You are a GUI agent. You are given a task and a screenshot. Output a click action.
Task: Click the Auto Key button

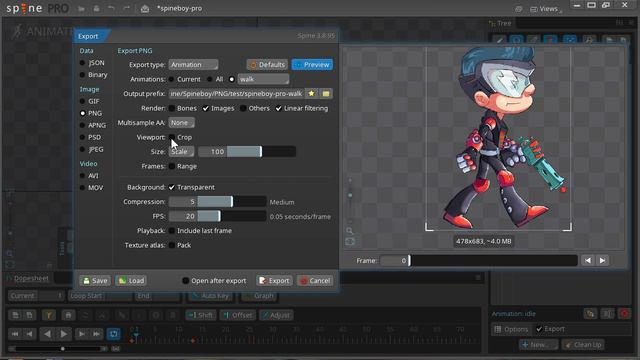click(211, 296)
